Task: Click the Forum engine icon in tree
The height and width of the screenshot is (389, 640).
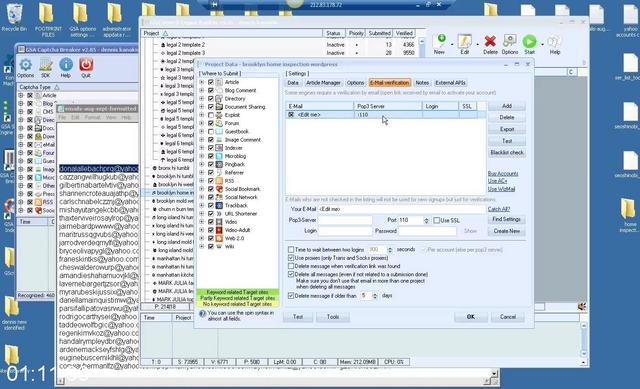Action: (219, 123)
